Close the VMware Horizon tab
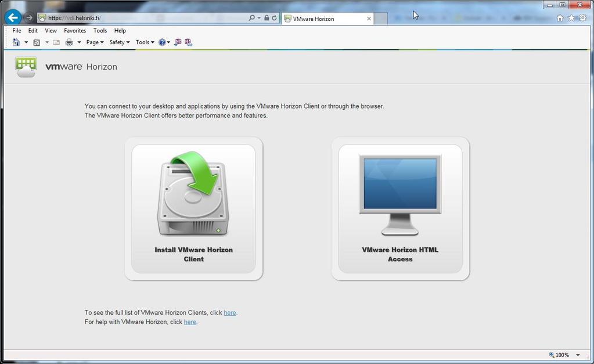Viewport: 594px width, 364px height. click(x=369, y=19)
